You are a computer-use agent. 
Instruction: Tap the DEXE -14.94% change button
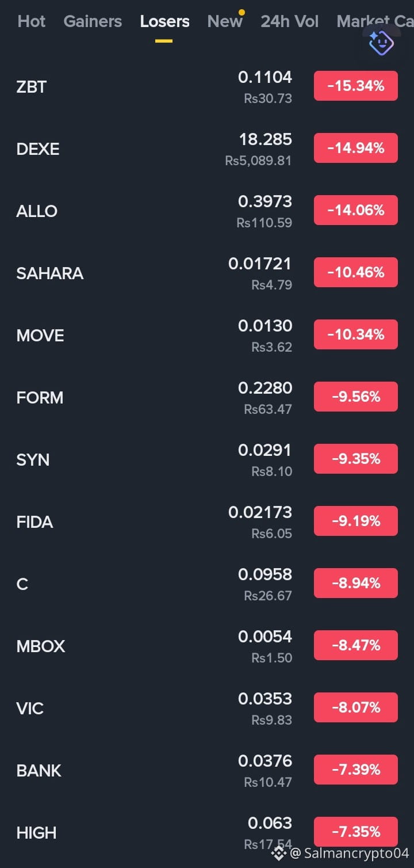pyautogui.click(x=356, y=148)
